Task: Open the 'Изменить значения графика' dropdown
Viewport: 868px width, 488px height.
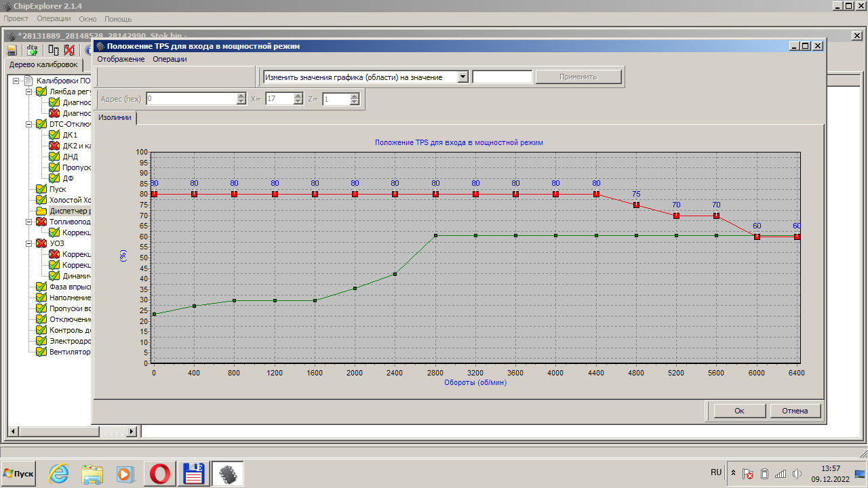Action: (x=463, y=77)
